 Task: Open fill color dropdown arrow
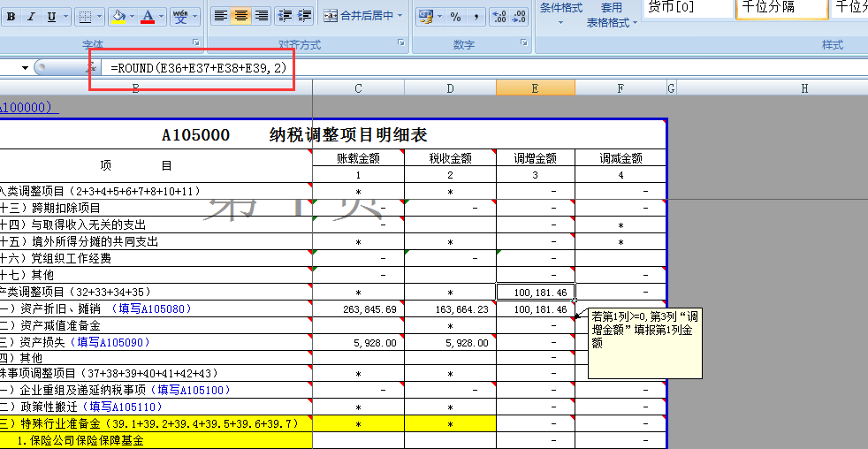pyautogui.click(x=133, y=17)
